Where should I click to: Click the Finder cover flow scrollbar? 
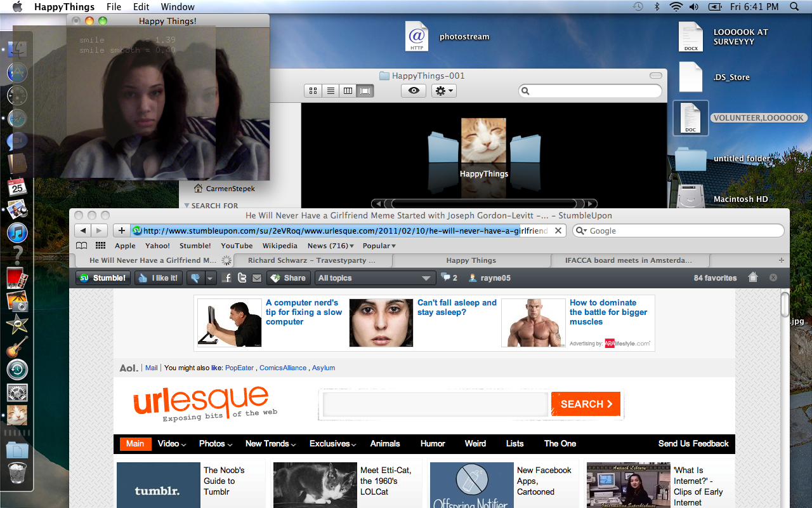(483, 204)
